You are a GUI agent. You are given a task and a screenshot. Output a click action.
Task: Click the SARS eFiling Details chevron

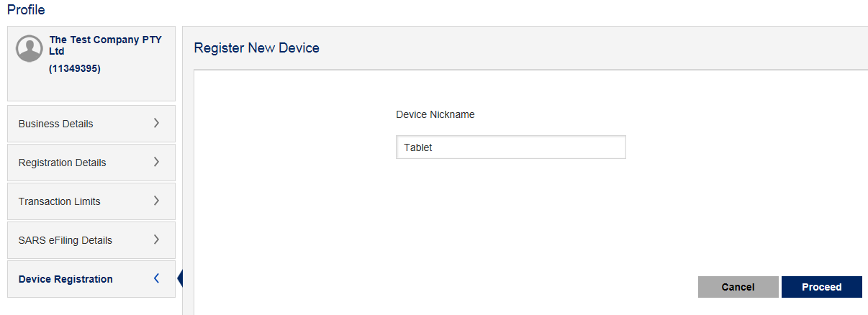(x=156, y=239)
